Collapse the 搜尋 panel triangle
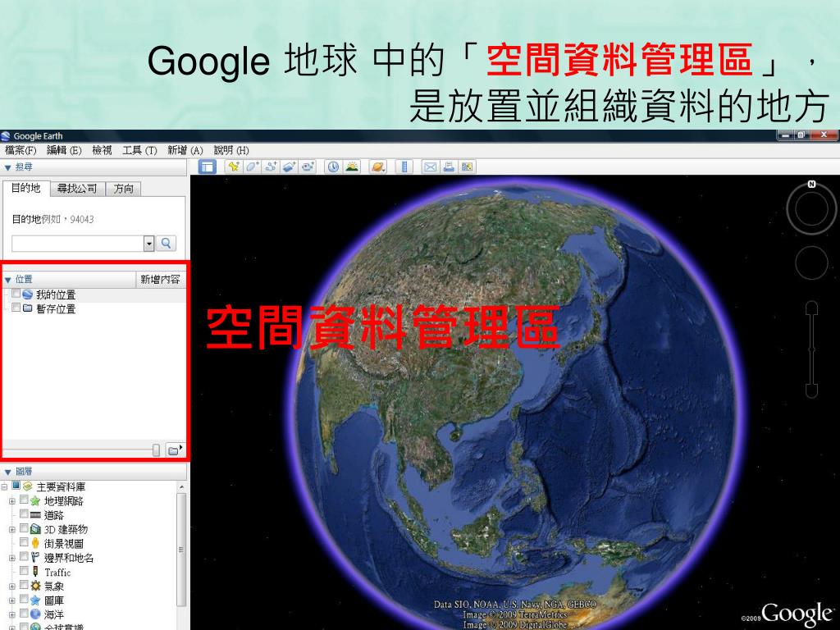The height and width of the screenshot is (630, 840). coord(7,167)
